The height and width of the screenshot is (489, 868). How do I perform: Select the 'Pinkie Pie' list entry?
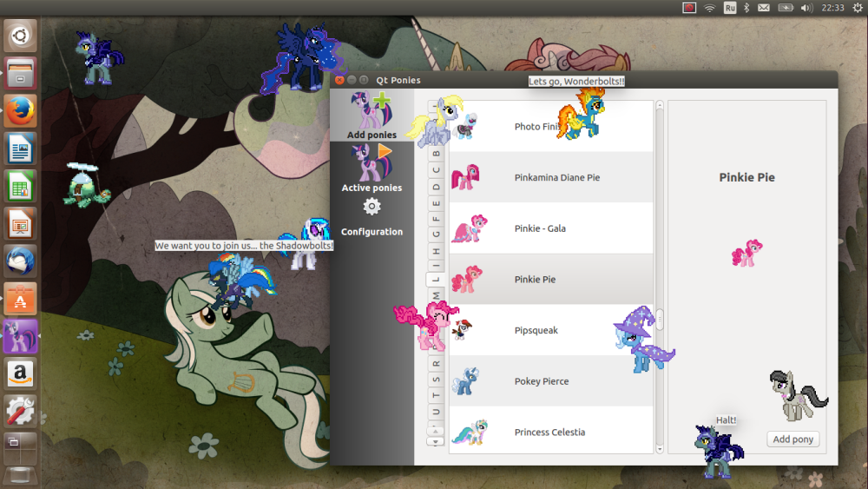(x=551, y=279)
